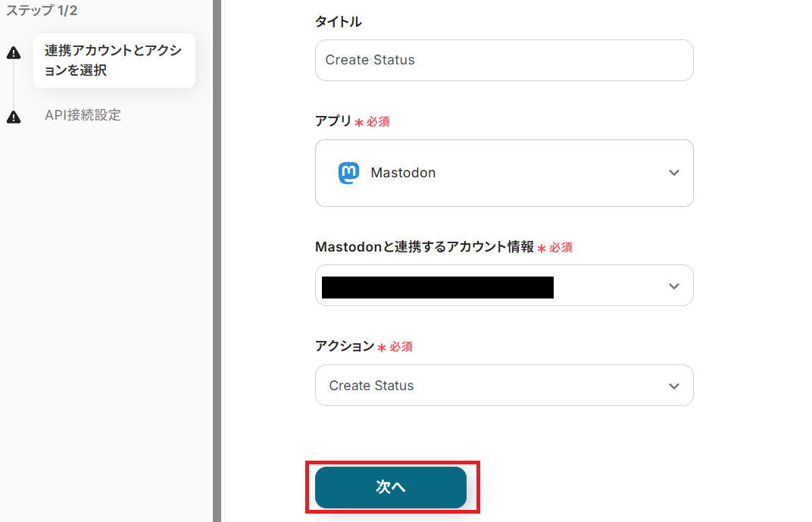Select the 連携アカウントとアクションを選択 step
The width and height of the screenshot is (812, 522).
(114, 61)
